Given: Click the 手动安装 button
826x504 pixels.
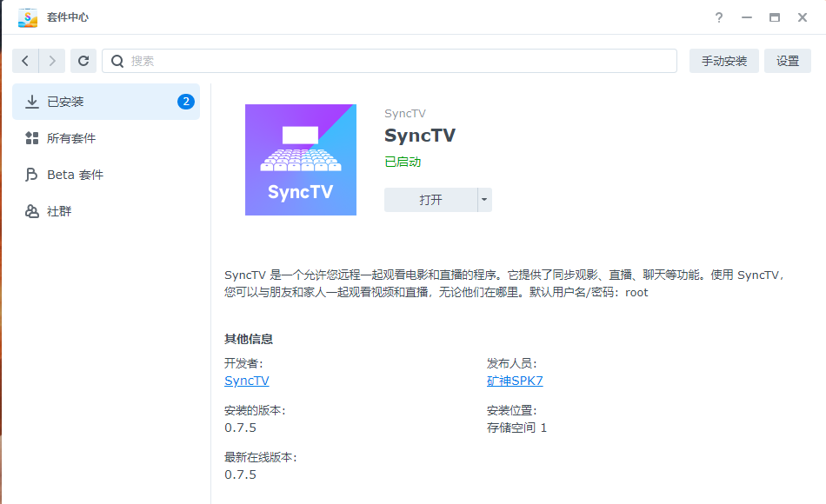Looking at the screenshot, I should (x=723, y=60).
